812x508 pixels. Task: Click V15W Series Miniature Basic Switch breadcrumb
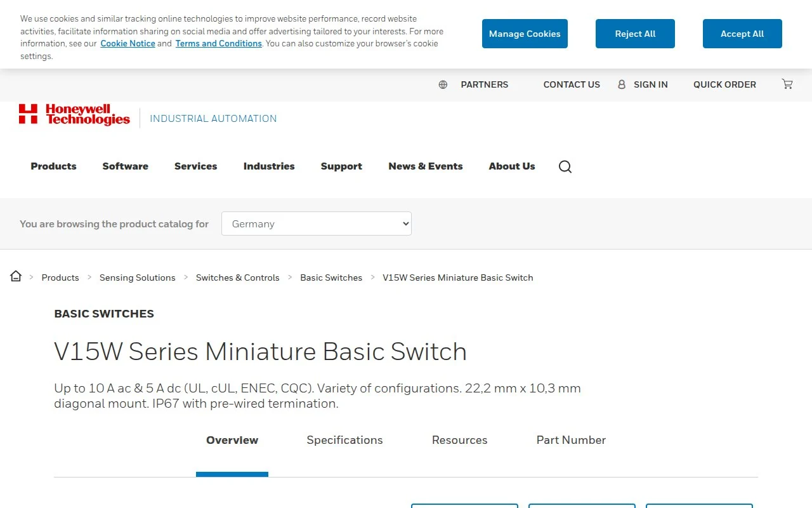coord(458,277)
